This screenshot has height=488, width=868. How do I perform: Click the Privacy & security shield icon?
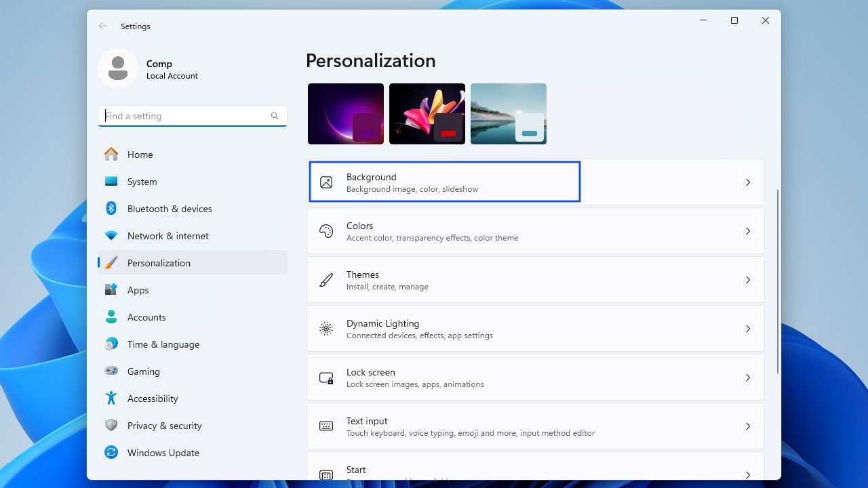111,426
